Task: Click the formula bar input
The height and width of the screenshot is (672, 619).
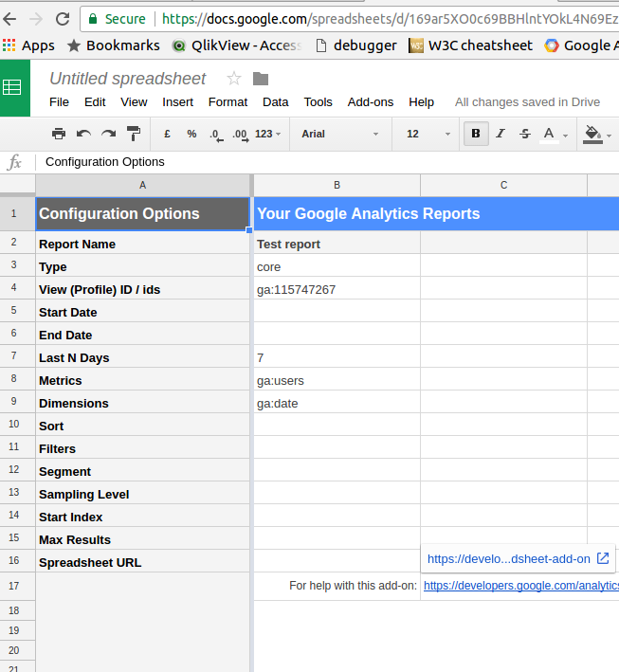Action: click(326, 162)
